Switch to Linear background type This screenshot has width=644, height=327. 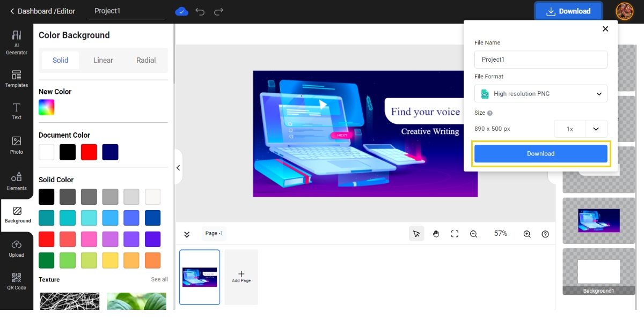(103, 60)
